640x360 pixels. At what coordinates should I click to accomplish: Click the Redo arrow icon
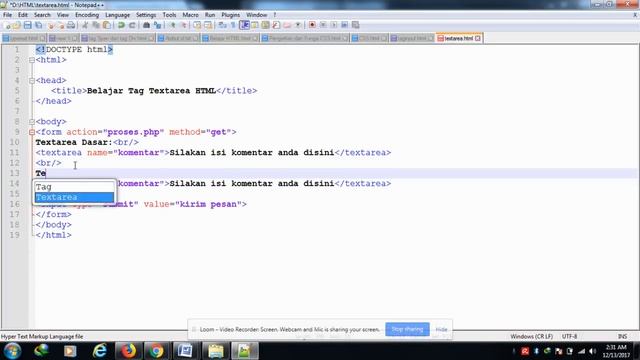(x=132, y=25)
